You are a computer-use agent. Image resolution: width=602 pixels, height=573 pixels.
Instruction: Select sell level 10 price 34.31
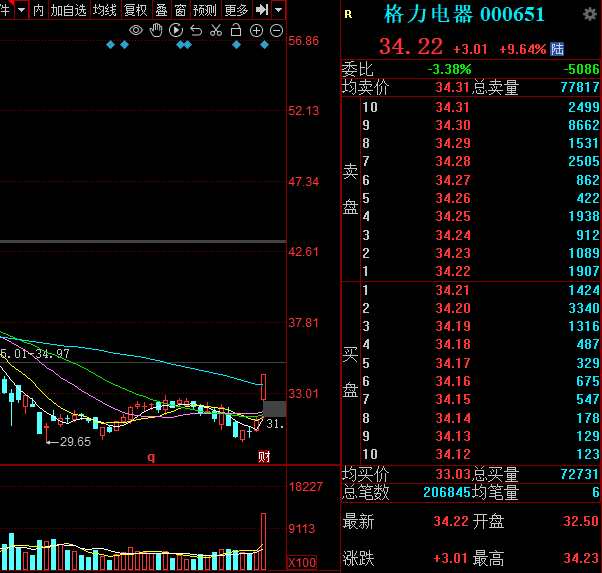[x=453, y=107]
